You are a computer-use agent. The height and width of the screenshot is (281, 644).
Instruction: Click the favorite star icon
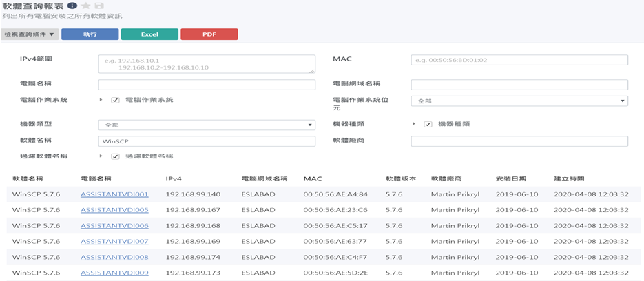(86, 6)
